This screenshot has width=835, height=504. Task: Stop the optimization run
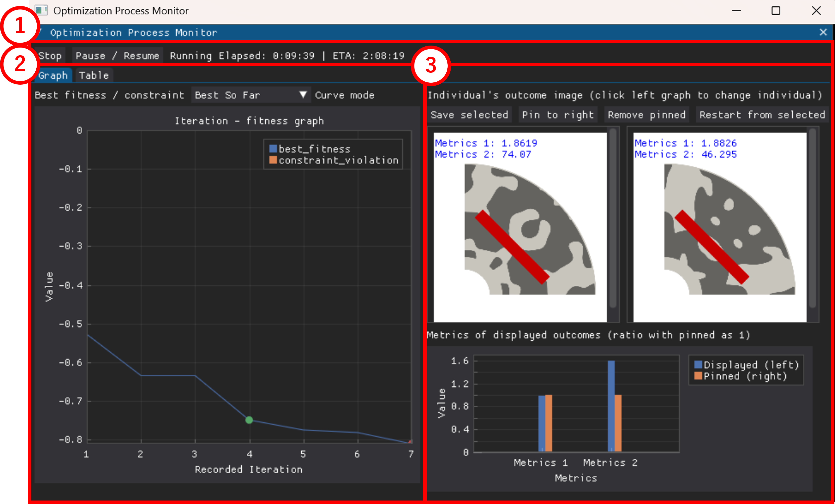coord(50,56)
